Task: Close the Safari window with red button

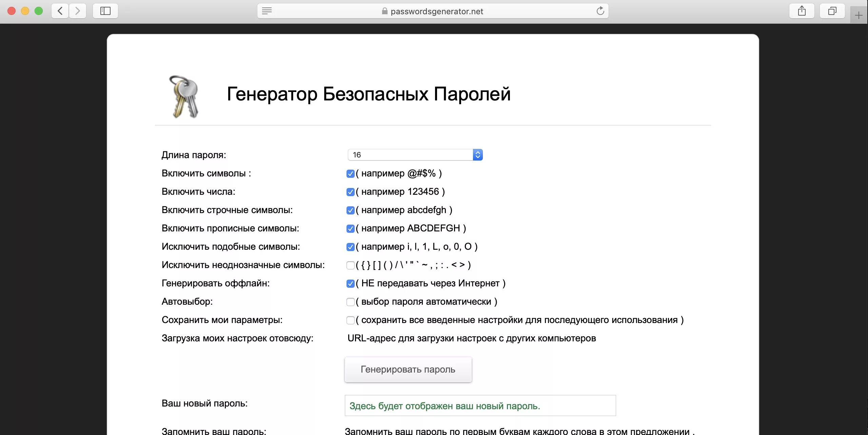Action: pyautogui.click(x=12, y=11)
